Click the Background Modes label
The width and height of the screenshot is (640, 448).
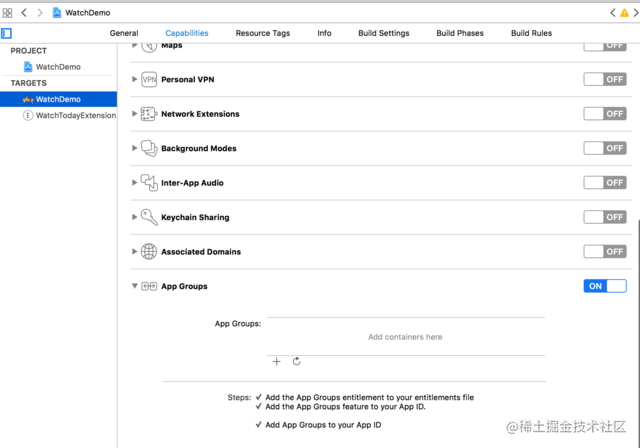tap(199, 149)
